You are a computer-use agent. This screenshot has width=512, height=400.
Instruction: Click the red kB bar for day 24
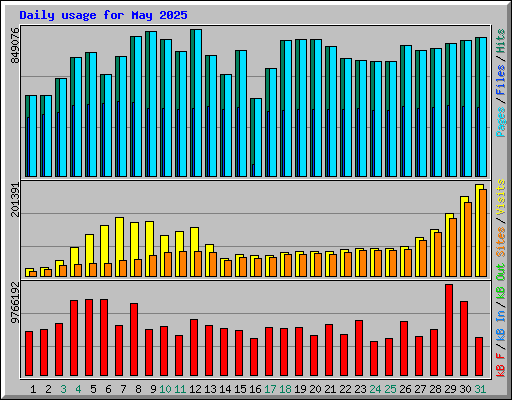374,358
